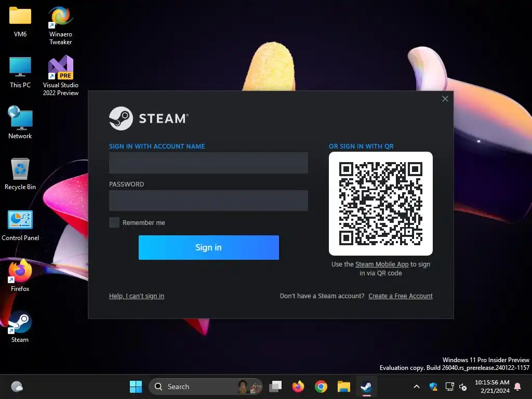Open weather widget on taskbar
532x399 pixels.
[17, 387]
